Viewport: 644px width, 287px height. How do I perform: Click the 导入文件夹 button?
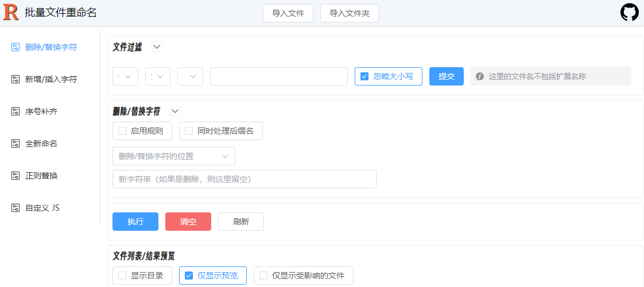(349, 13)
